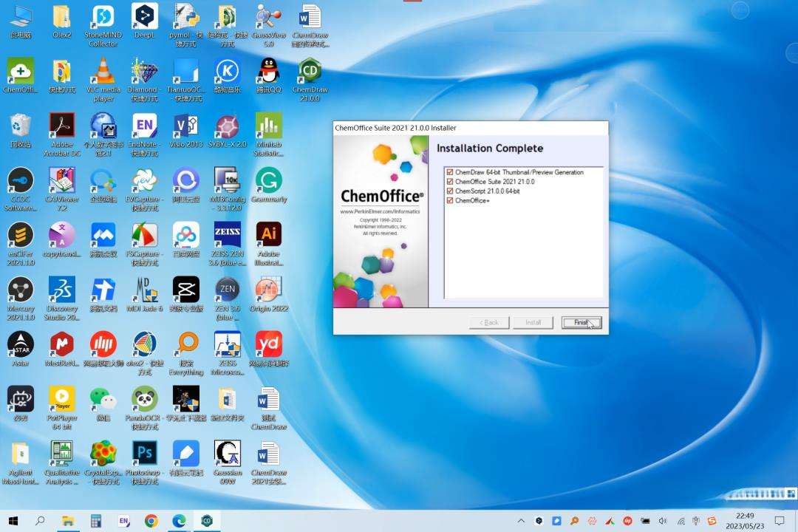
Task: Click the ChemOffice Suite installer title bar
Action: [x=470, y=128]
